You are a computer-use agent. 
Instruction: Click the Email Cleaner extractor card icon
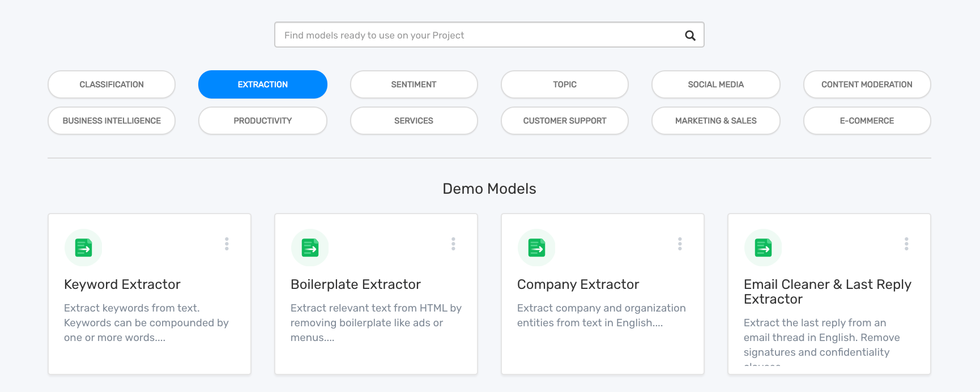tap(763, 248)
